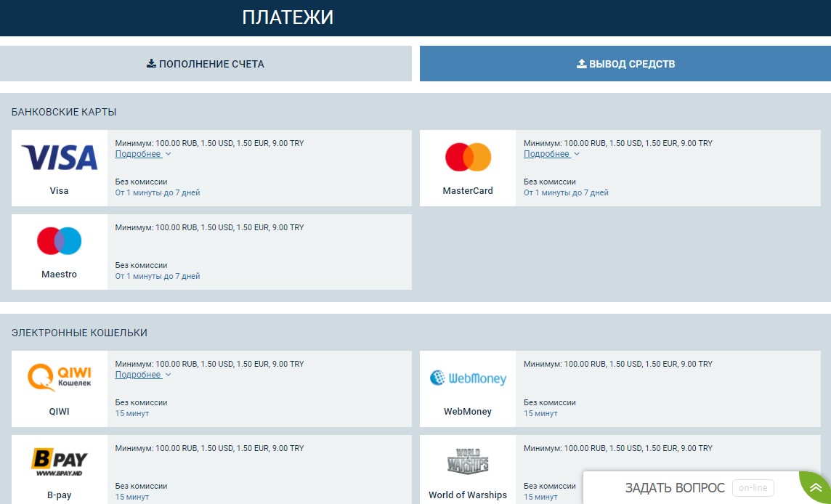Click Visa's 'Без комиссии' text
The height and width of the screenshot is (504, 831).
pyautogui.click(x=141, y=182)
